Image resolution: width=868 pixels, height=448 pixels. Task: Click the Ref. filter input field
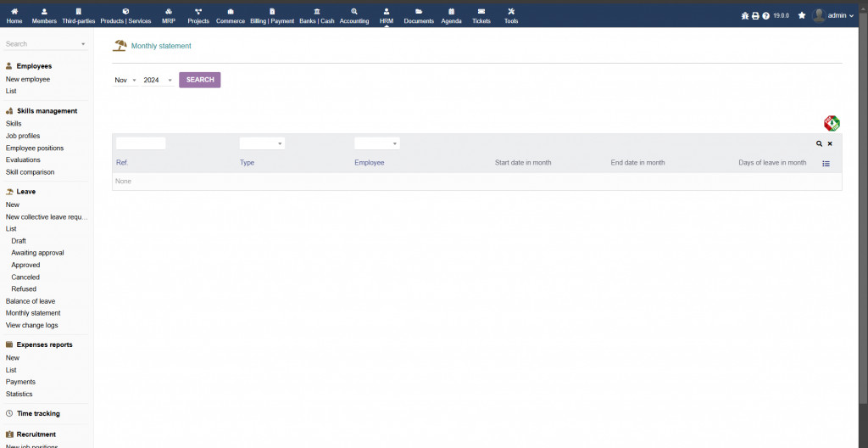point(141,143)
